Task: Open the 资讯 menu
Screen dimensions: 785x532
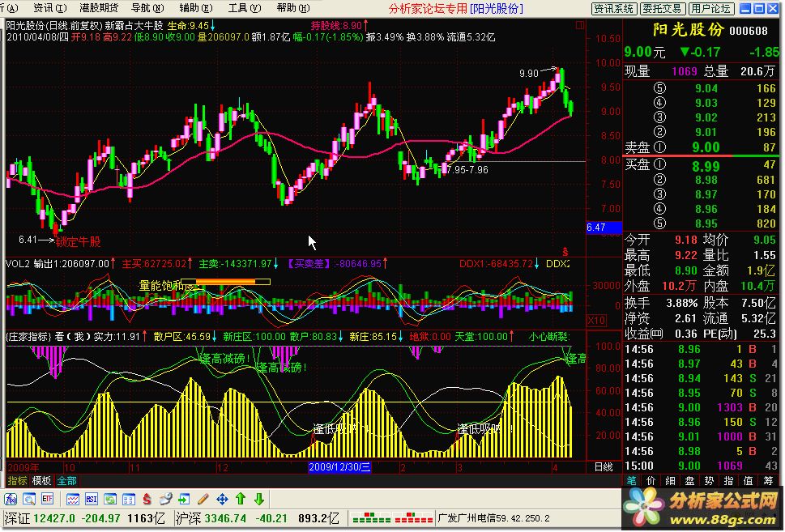Action: 50,7
